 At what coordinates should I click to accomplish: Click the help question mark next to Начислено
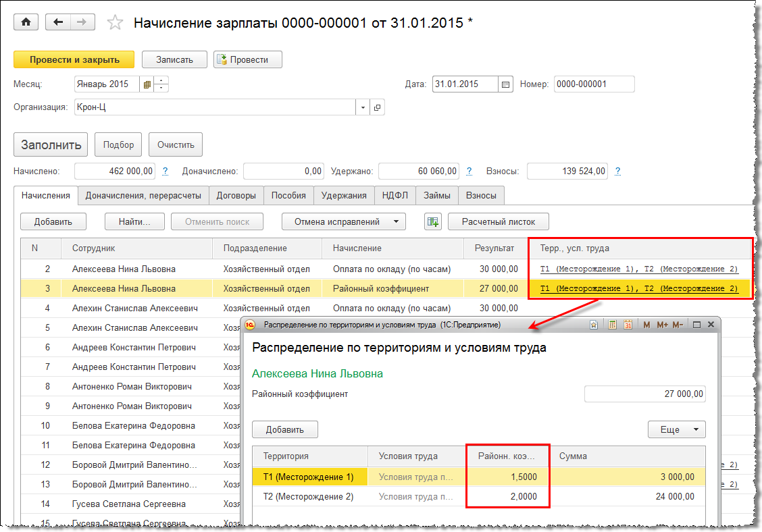point(166,171)
